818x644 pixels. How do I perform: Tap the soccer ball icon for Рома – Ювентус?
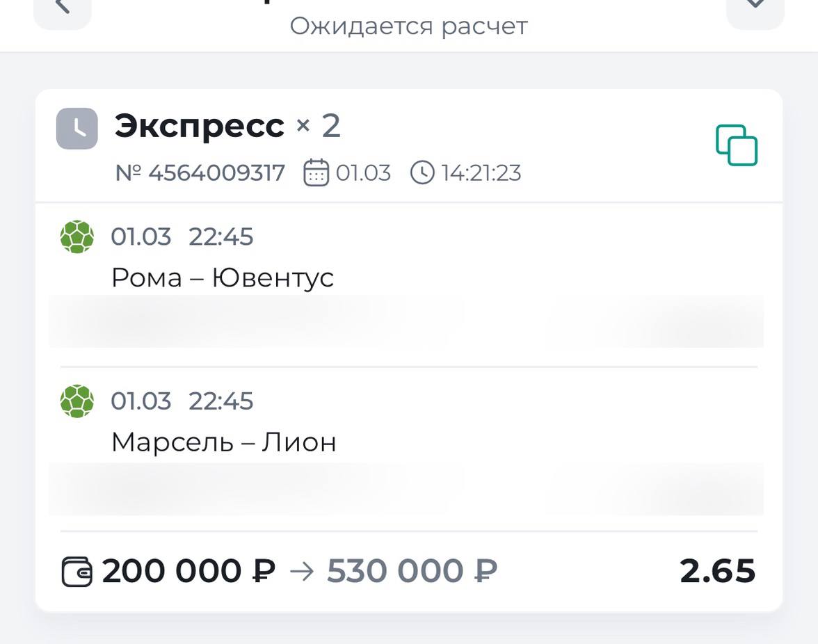coord(77,237)
